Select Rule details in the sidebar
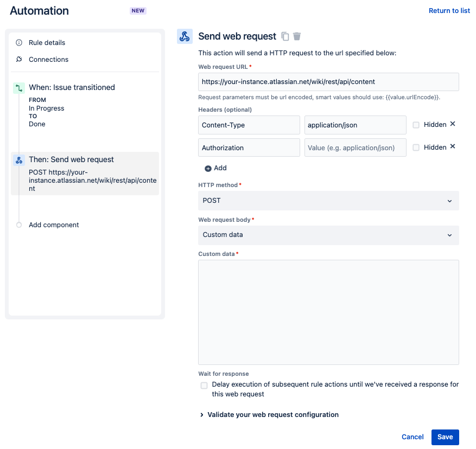 point(46,42)
